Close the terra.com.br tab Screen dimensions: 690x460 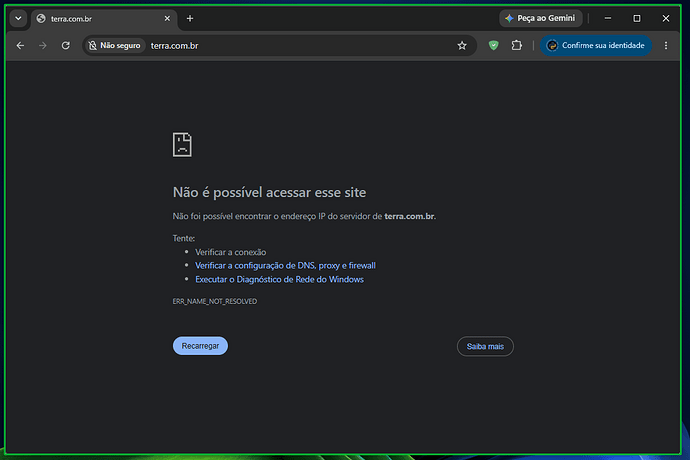click(167, 18)
